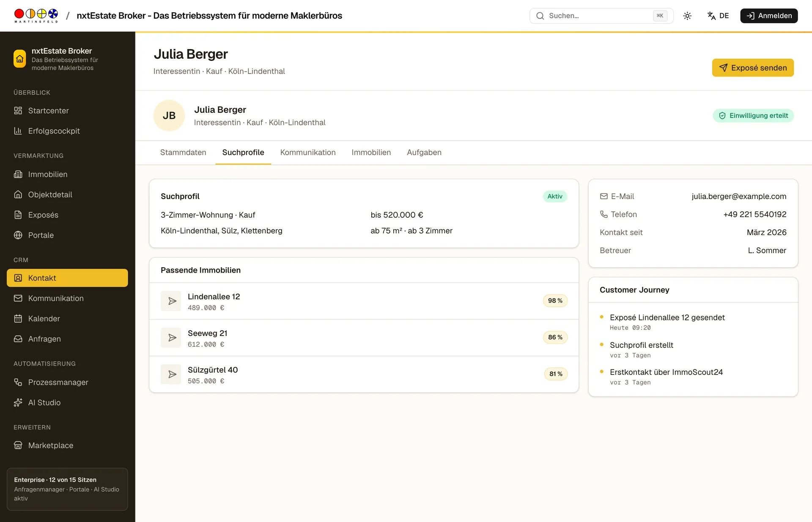
Task: Click the Erfolgscockpit chart icon
Action: (18, 131)
